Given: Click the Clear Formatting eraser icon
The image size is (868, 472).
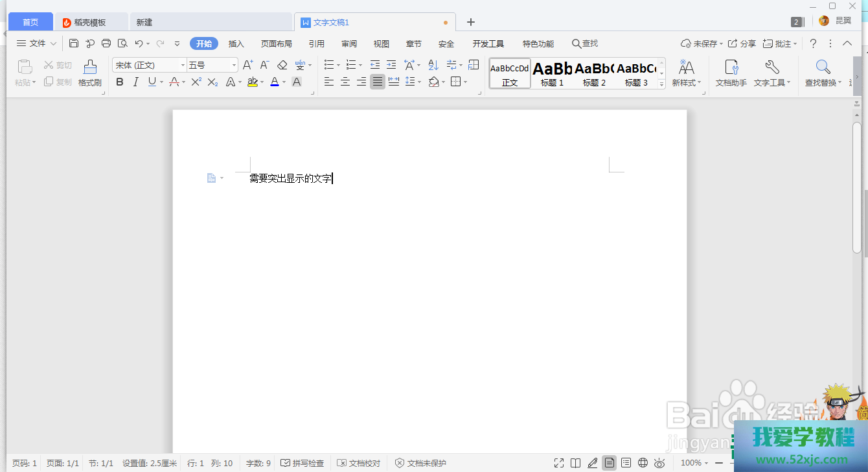Looking at the screenshot, I should coord(282,65).
